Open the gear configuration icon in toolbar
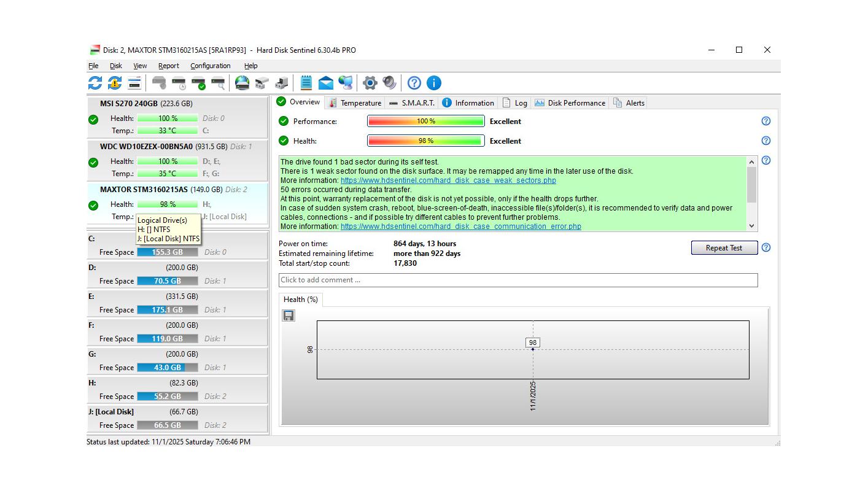The width and height of the screenshot is (868, 488). [370, 83]
